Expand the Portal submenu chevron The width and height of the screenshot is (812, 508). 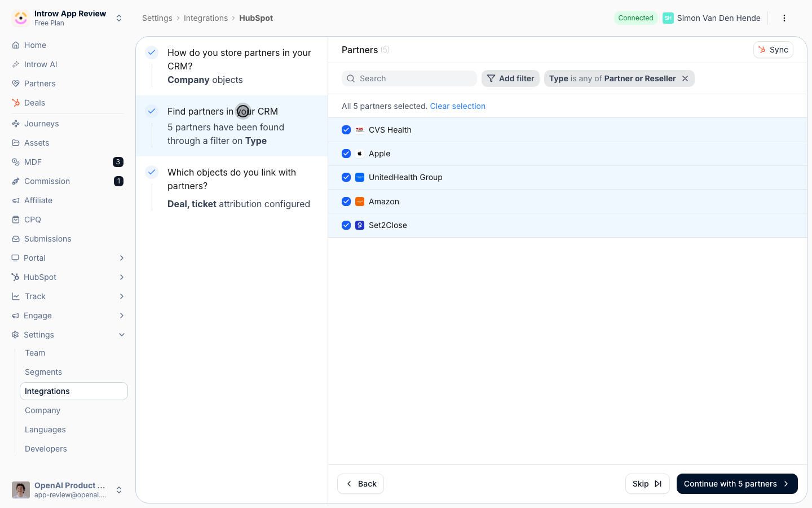coord(122,258)
